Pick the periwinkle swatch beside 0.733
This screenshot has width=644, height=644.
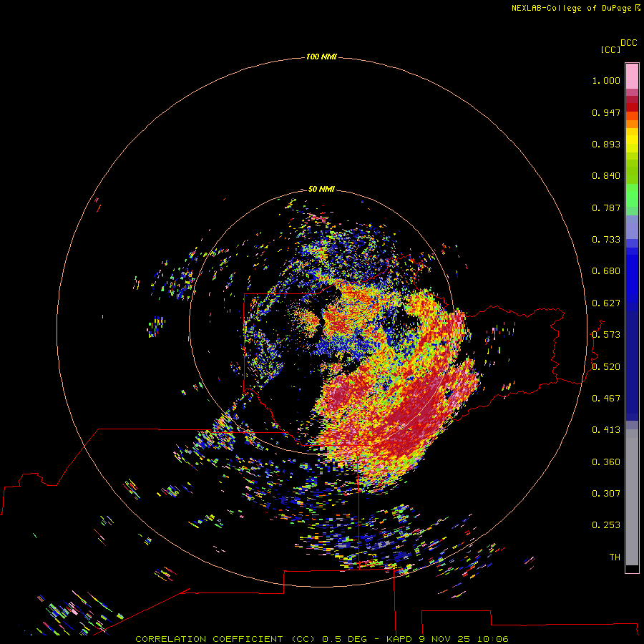pos(632,227)
